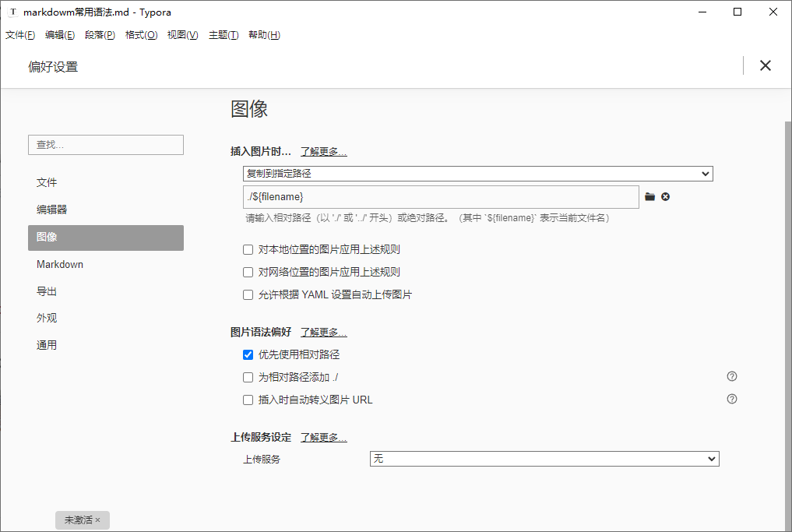Uncheck 优先使用相对路径
Screen dimensions: 792x532
[248, 354]
